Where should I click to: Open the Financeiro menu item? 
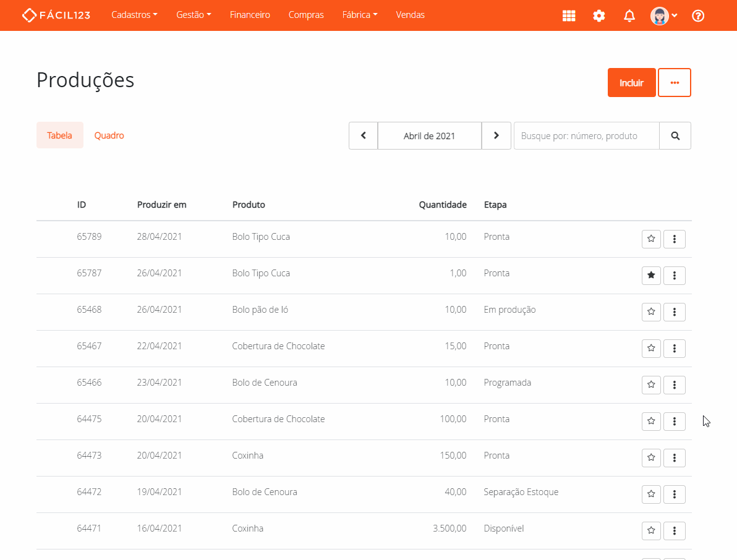[x=250, y=15]
